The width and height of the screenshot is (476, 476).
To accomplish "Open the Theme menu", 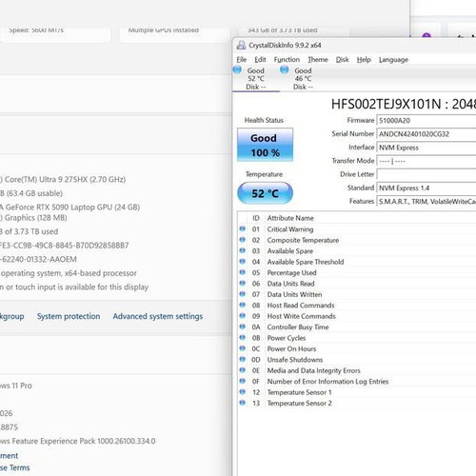I will click(x=318, y=60).
